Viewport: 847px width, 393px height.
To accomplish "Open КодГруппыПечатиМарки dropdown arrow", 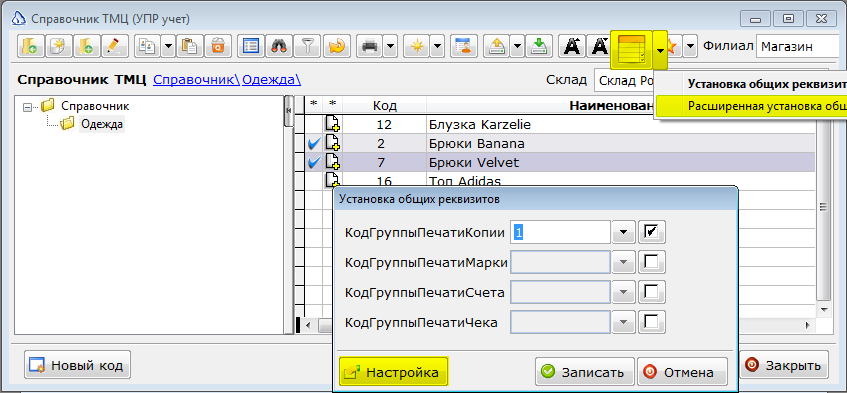I will click(624, 262).
